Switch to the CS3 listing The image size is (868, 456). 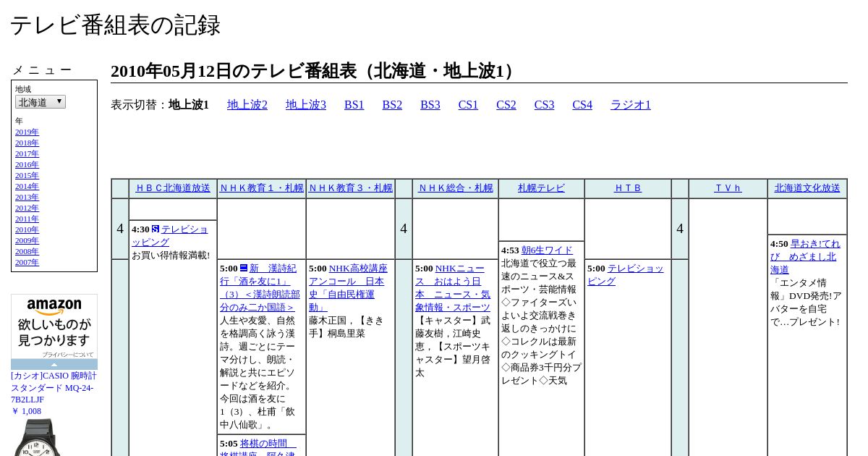[x=544, y=105]
